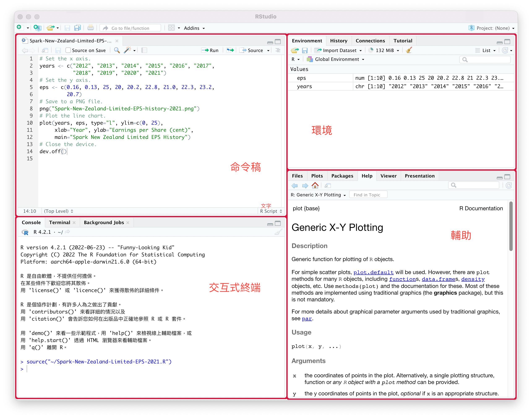Show script in new window icon
The image size is (532, 418).
coord(45,50)
